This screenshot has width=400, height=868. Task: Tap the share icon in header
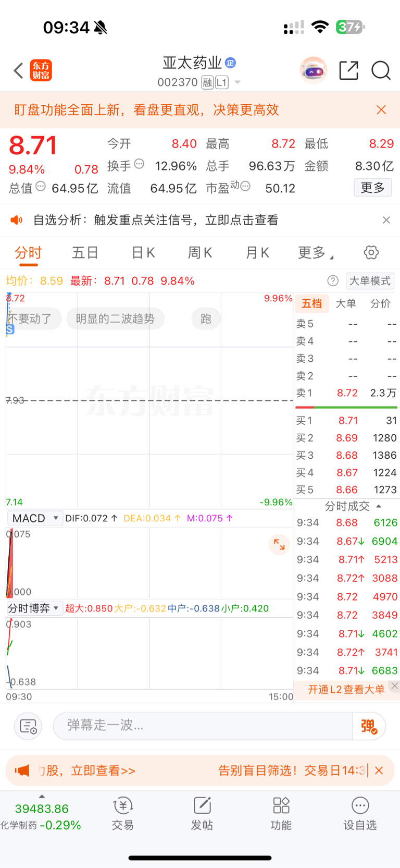click(348, 70)
